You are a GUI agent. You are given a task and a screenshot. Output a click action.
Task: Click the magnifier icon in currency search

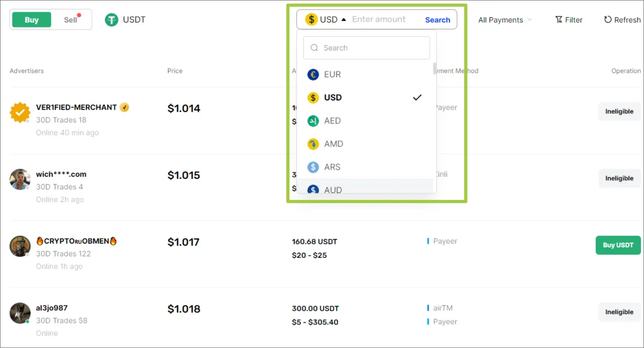(314, 47)
